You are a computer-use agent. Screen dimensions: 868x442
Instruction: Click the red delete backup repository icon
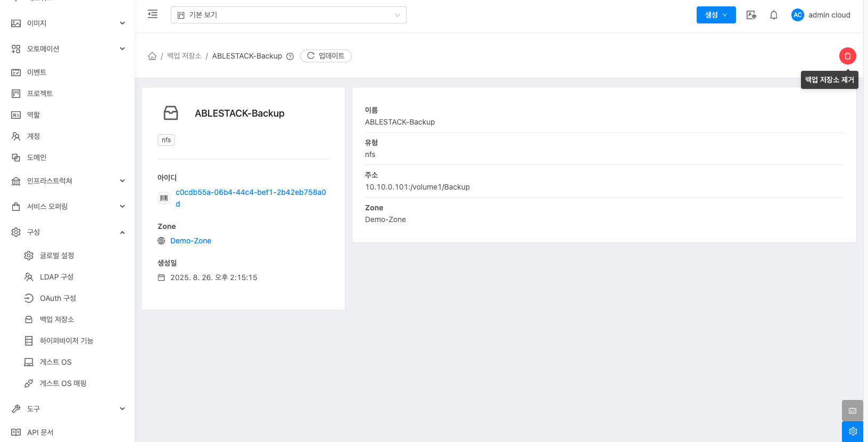(x=847, y=56)
